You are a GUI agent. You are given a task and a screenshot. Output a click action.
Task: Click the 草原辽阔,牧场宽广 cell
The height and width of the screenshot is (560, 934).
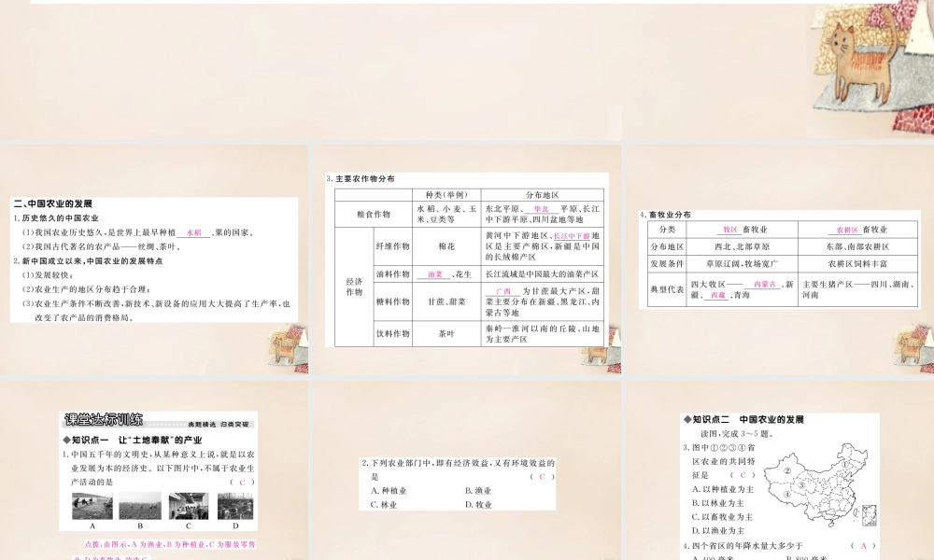(x=743, y=263)
